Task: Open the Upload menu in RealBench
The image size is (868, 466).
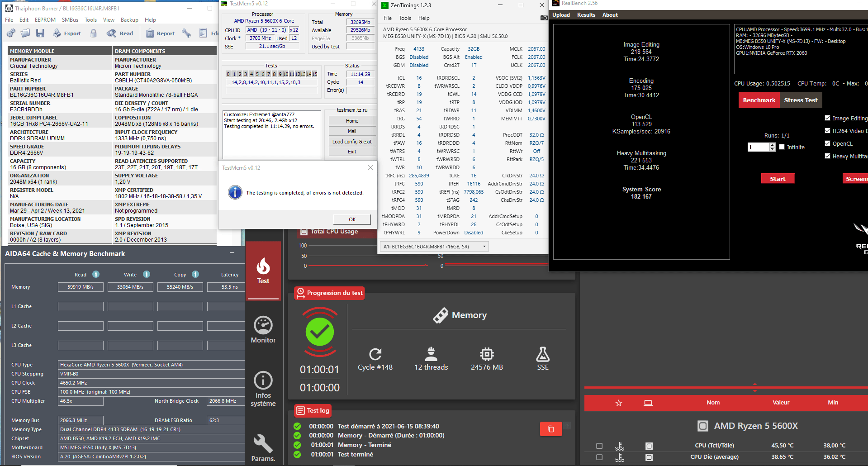Action: coord(561,15)
